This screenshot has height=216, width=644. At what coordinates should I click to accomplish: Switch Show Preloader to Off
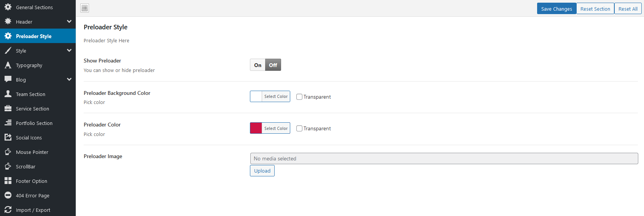(x=273, y=65)
